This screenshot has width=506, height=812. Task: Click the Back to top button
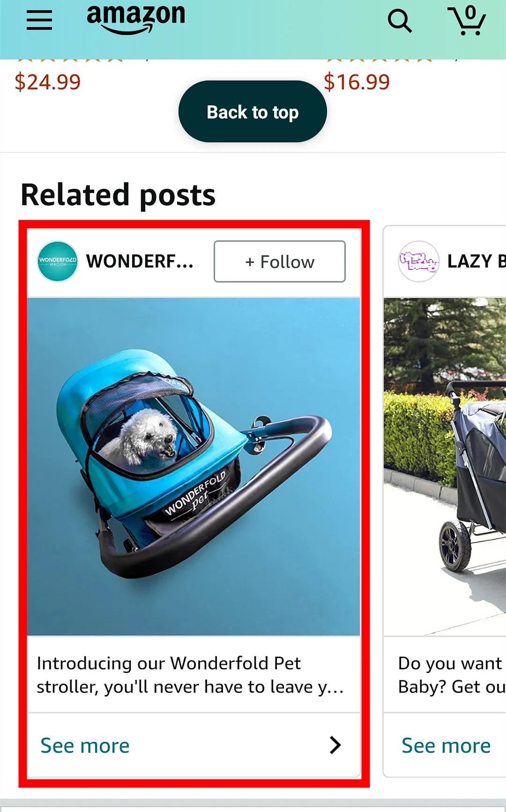253,112
